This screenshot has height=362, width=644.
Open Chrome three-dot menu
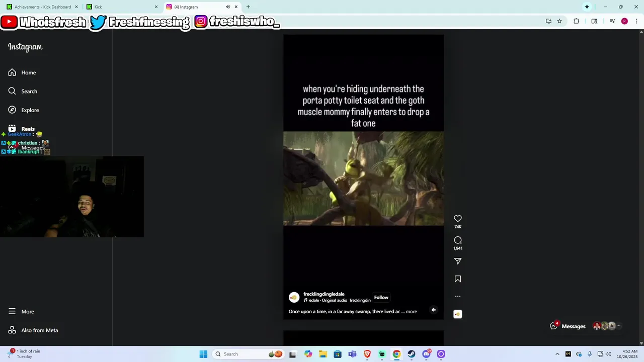[x=636, y=21]
